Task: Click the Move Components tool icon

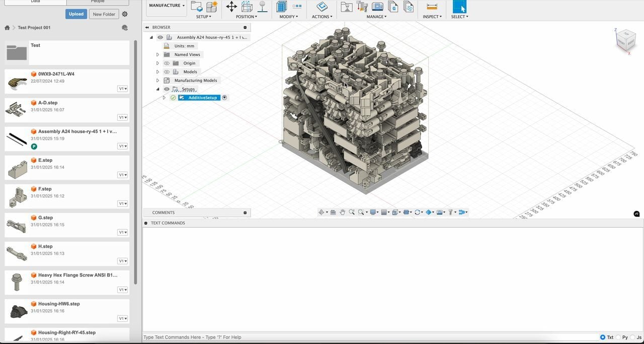Action: (x=231, y=7)
